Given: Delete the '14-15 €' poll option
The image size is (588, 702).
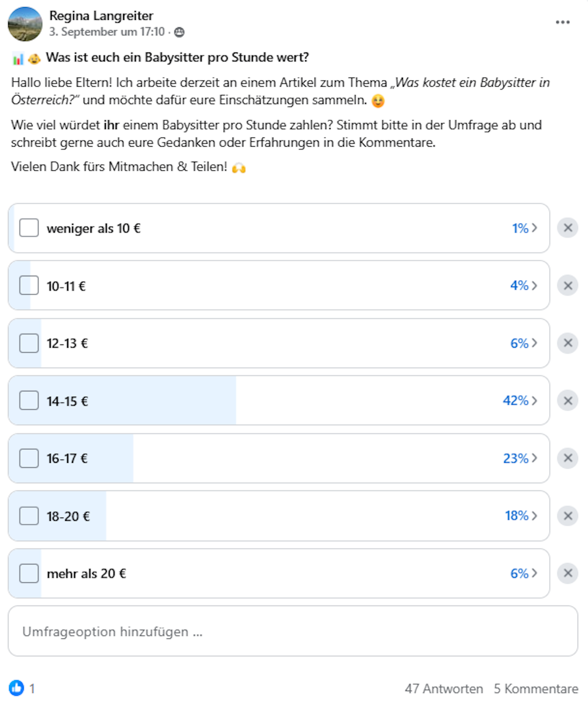Looking at the screenshot, I should [568, 400].
